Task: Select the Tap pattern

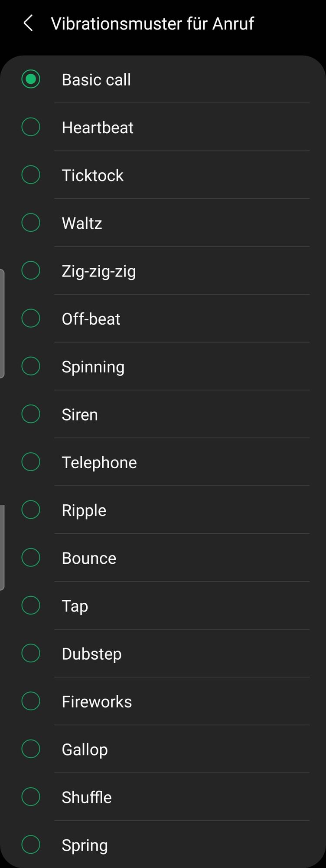Action: pos(31,605)
